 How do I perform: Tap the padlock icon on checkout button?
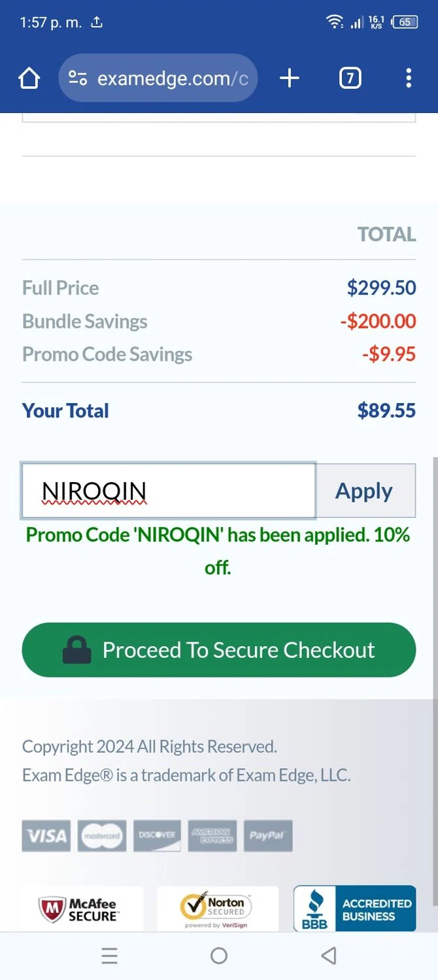coord(77,650)
